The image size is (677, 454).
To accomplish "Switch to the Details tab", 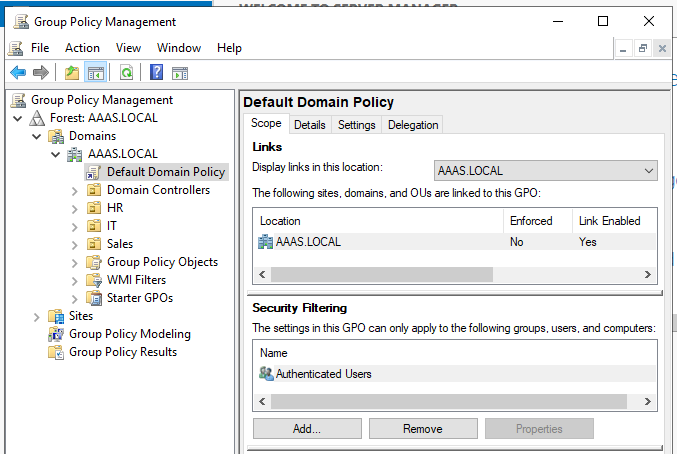I will 310,125.
